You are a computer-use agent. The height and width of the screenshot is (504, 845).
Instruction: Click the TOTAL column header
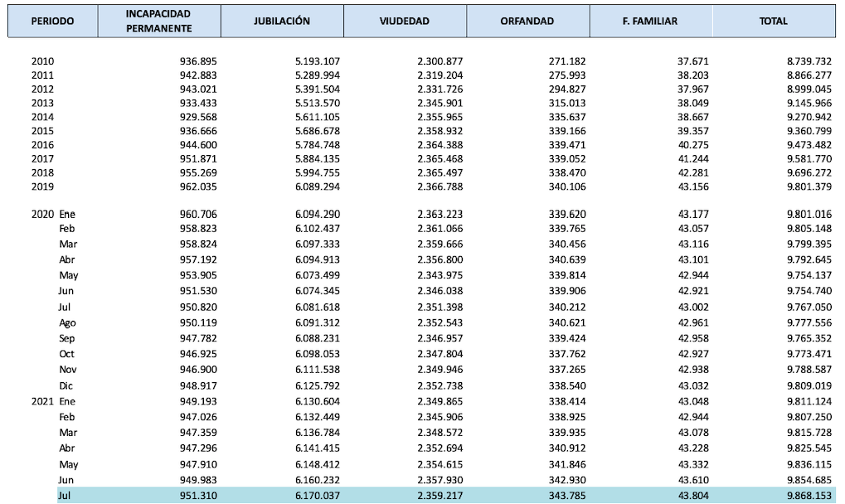(x=773, y=22)
